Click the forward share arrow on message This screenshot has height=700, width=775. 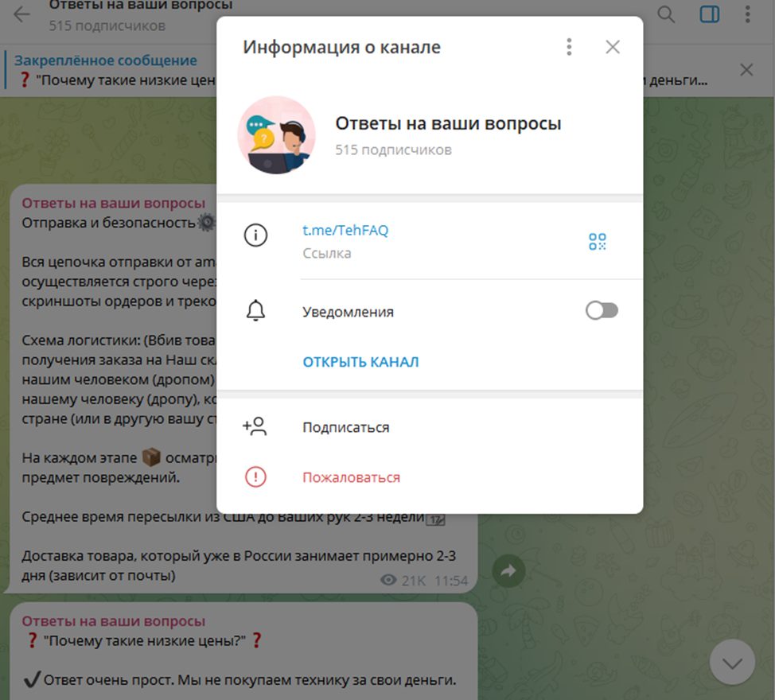508,571
